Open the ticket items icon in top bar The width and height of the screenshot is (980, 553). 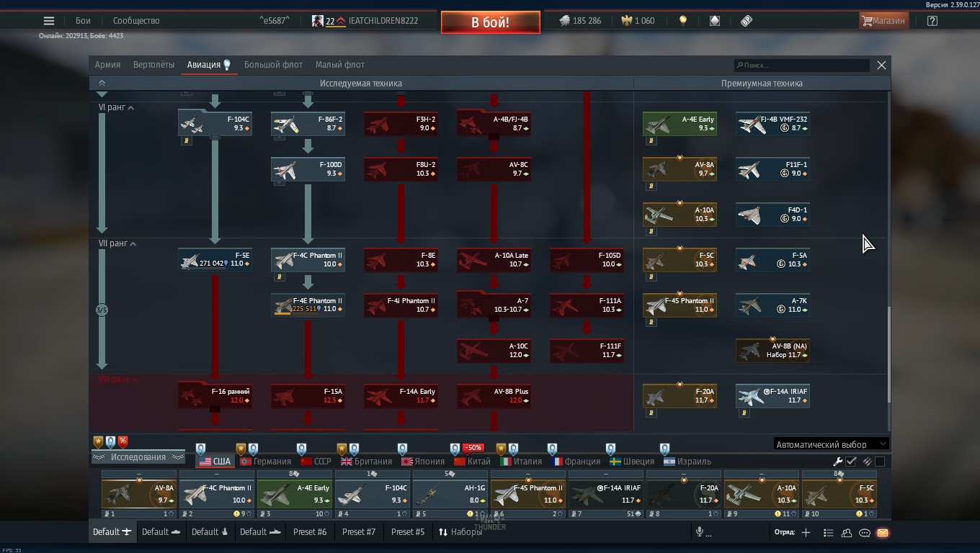[x=747, y=21]
